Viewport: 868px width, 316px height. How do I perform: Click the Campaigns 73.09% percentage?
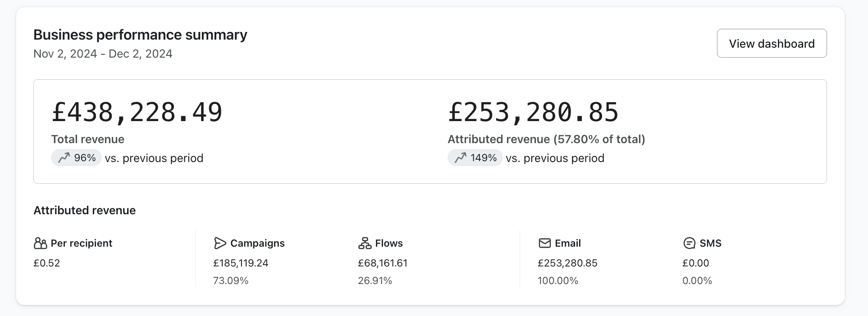231,281
